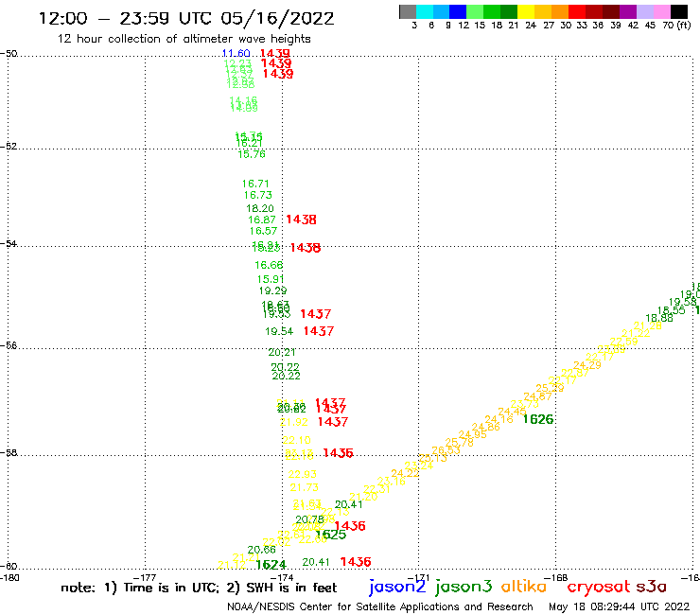Click the s3a satellite legend label

pos(652,587)
